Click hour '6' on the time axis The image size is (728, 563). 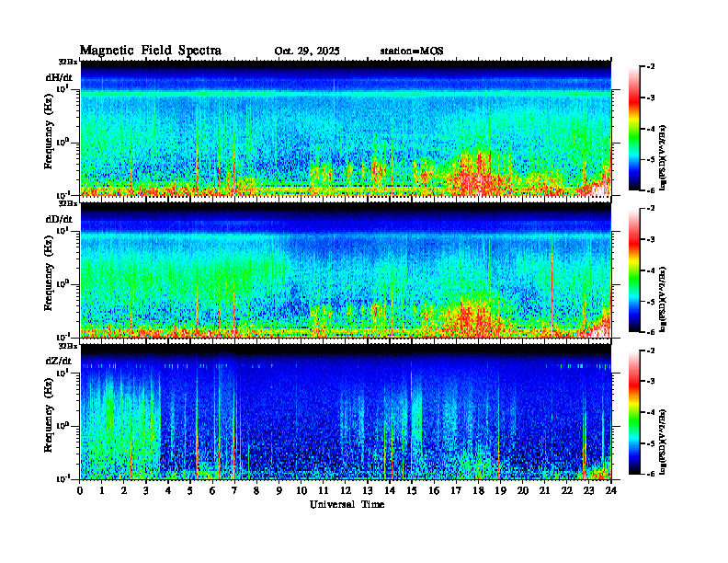coord(212,491)
